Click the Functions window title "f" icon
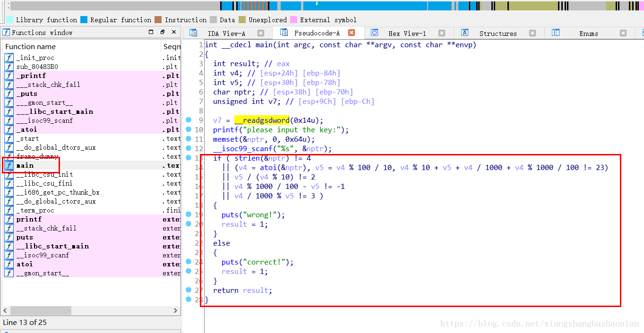 coord(6,32)
